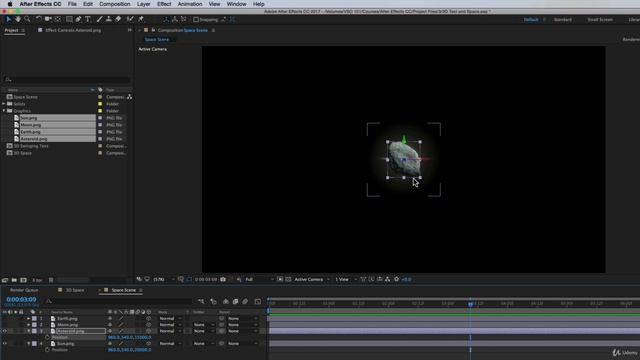Toggle Position stopwatch under Asteroid.png
This screenshot has height=360, width=640.
pyautogui.click(x=47, y=338)
